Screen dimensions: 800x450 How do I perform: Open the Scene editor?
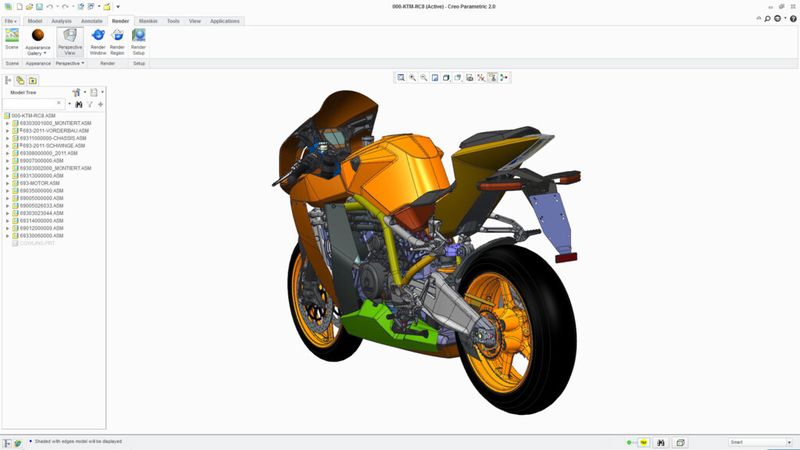(12, 39)
